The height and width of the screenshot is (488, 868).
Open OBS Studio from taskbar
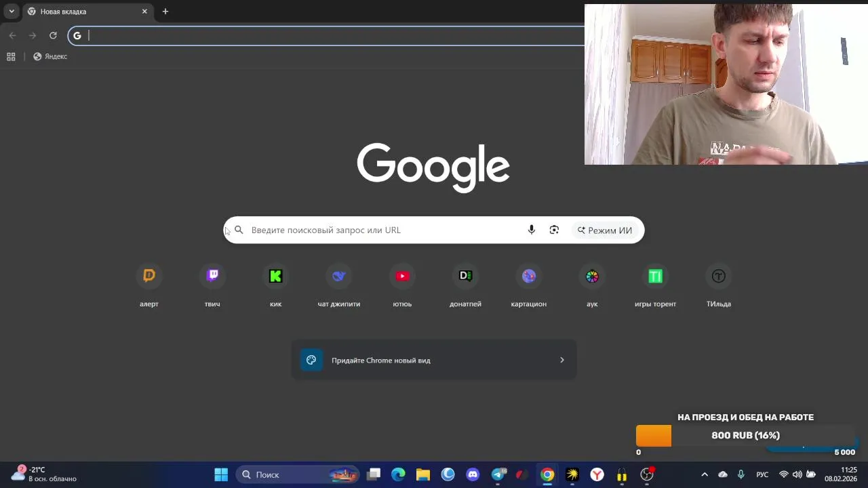pos(647,474)
